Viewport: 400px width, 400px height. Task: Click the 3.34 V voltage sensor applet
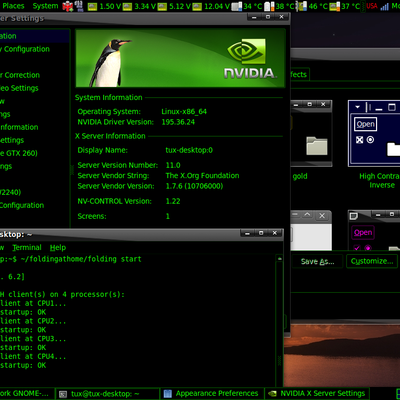point(139,6)
